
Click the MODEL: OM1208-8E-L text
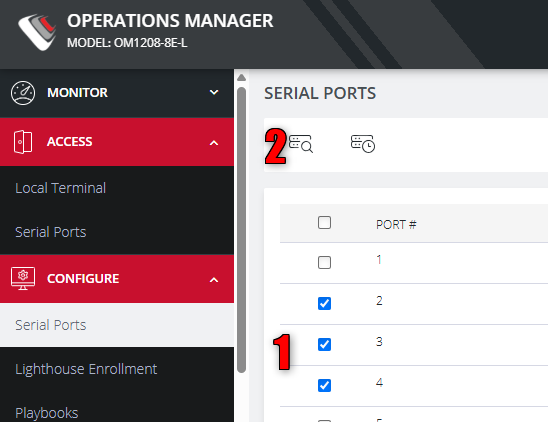(127, 43)
